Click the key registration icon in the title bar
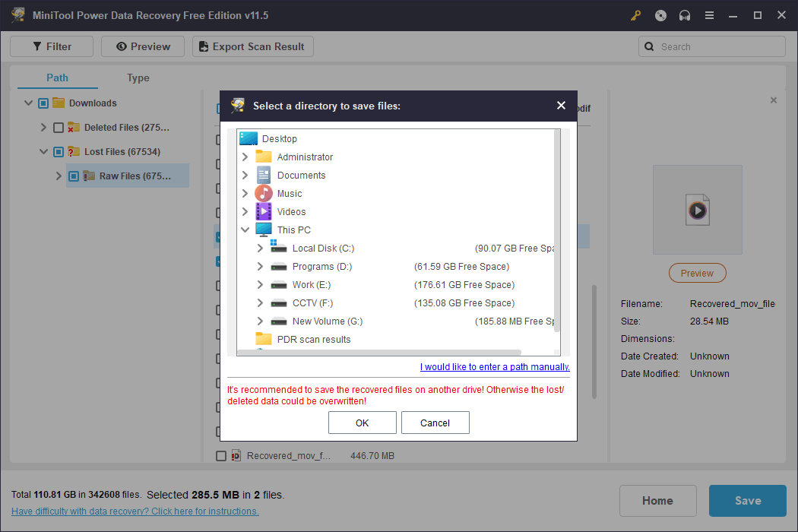The width and height of the screenshot is (798, 532). [635, 15]
